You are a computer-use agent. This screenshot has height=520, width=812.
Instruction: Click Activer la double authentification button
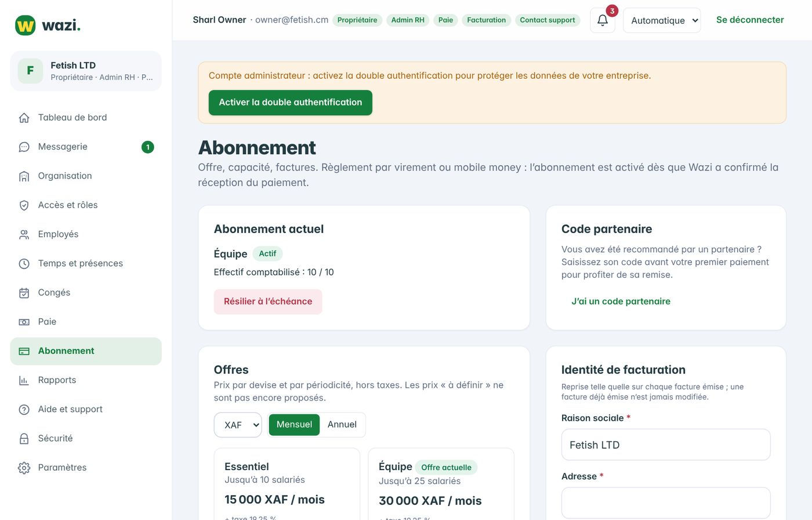291,103
